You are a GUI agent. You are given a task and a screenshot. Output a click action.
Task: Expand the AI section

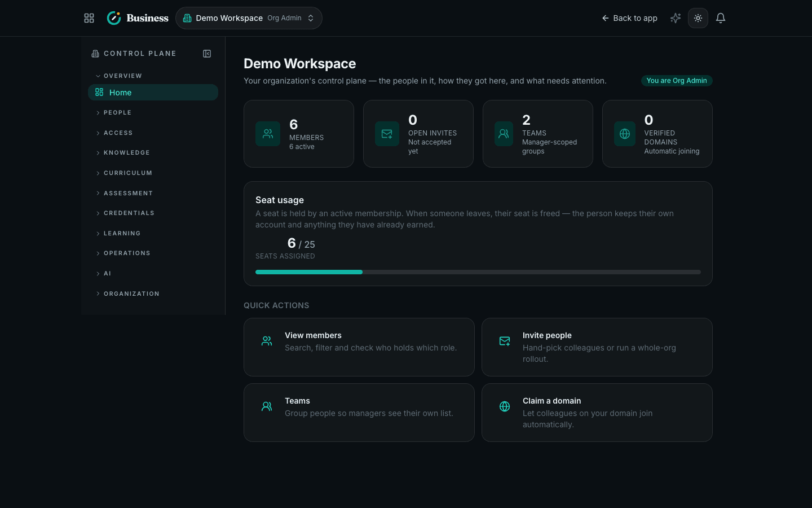[x=104, y=274]
